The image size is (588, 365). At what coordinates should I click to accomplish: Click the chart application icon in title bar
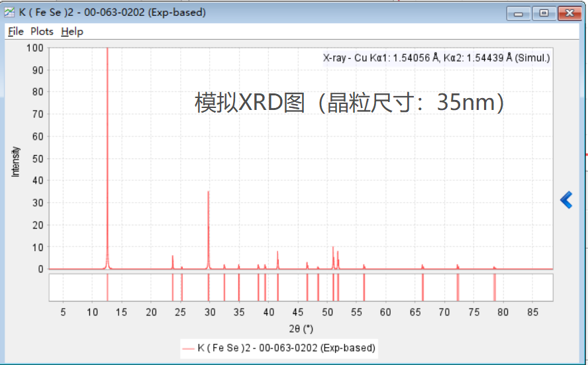pos(9,13)
